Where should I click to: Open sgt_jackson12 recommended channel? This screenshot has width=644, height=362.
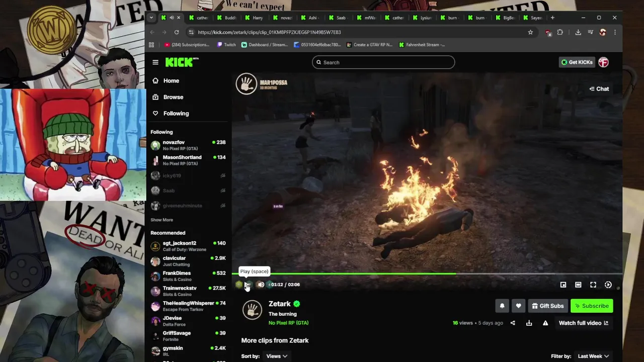tap(188, 246)
